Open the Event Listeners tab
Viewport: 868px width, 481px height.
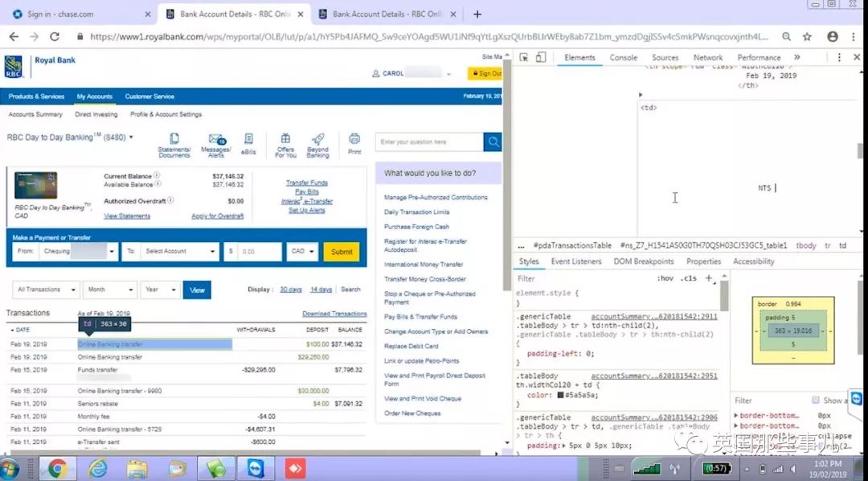575,261
